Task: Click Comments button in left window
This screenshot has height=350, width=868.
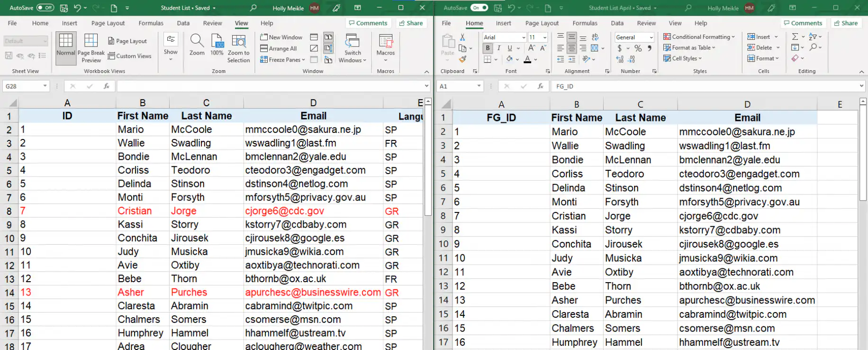Action: 368,23
